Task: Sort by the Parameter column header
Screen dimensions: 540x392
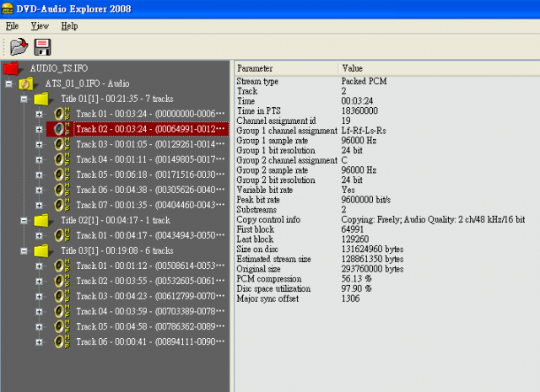Action: click(287, 68)
